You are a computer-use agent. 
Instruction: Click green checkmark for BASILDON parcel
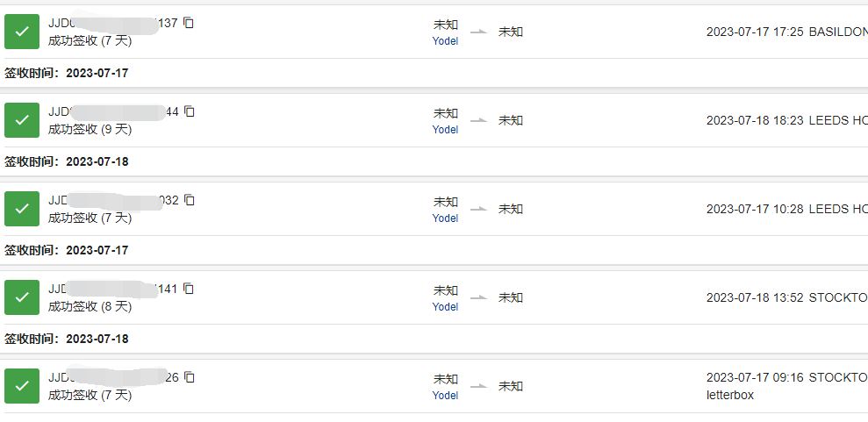pos(22,32)
